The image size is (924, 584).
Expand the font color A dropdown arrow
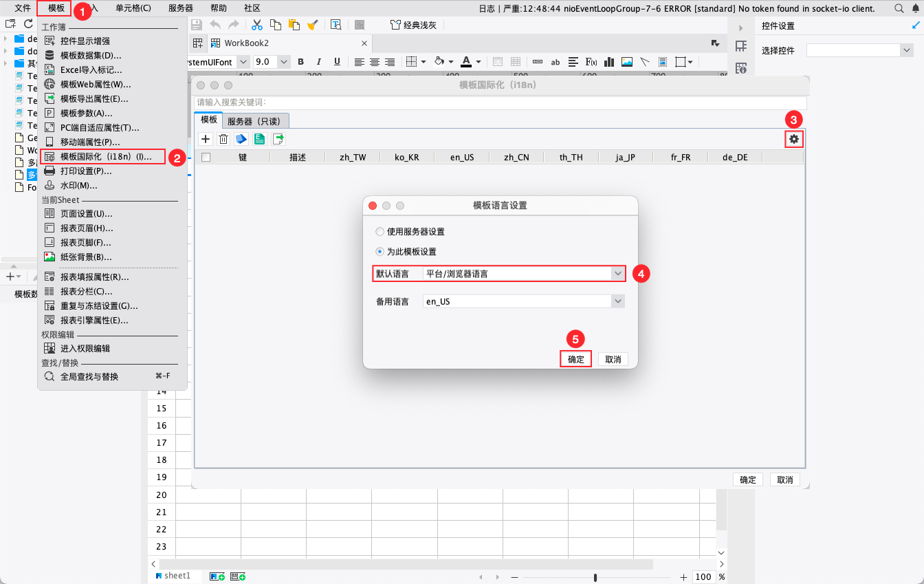click(x=478, y=62)
